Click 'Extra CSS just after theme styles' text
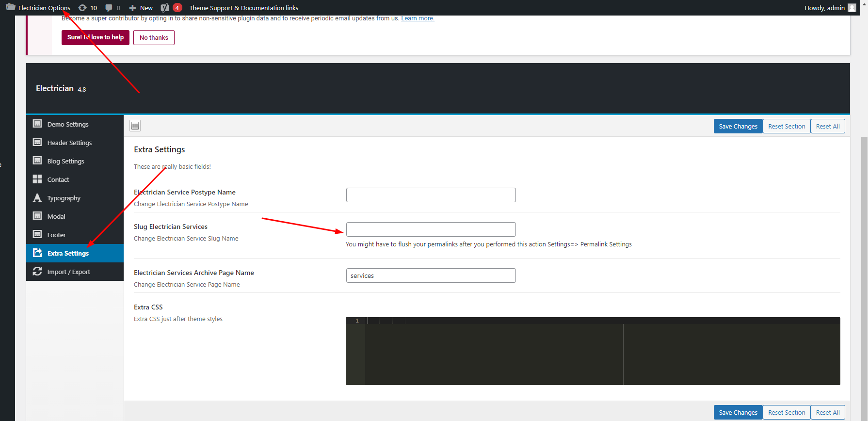 [x=178, y=319]
